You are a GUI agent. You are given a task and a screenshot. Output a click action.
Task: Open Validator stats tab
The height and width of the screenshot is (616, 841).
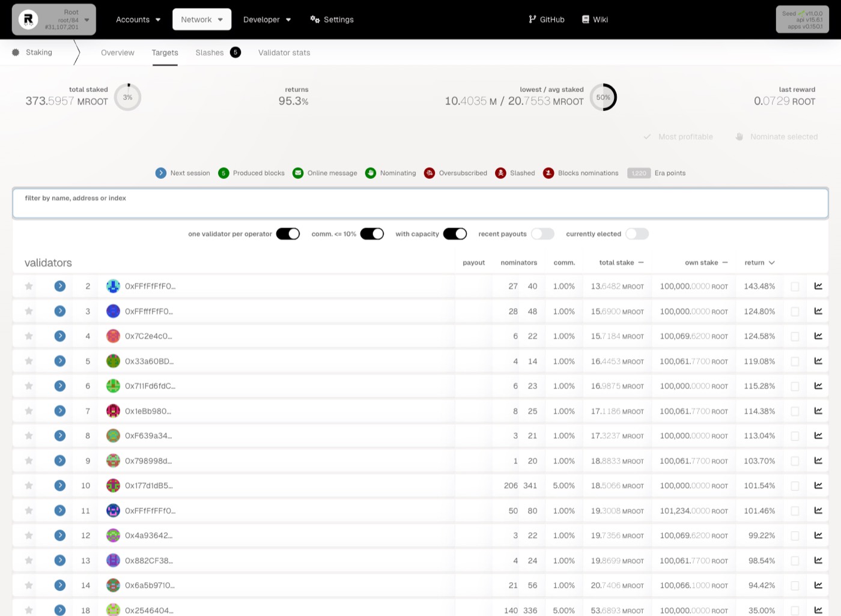284,53
